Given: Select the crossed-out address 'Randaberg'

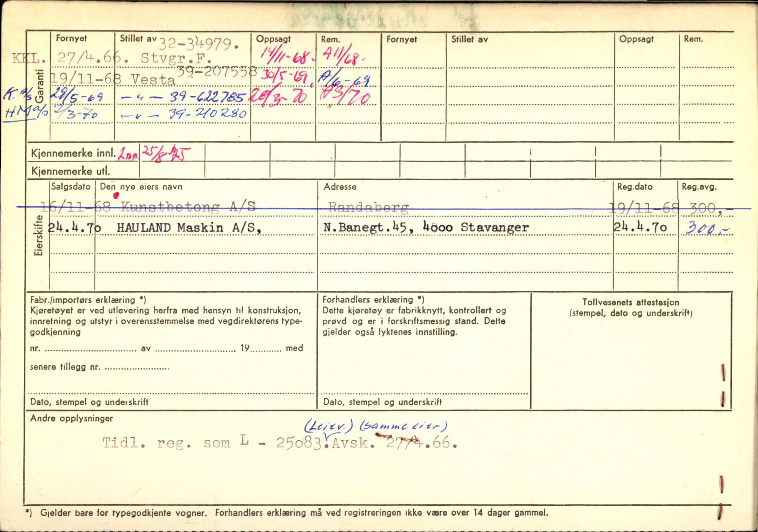Looking at the screenshot, I should click(368, 208).
